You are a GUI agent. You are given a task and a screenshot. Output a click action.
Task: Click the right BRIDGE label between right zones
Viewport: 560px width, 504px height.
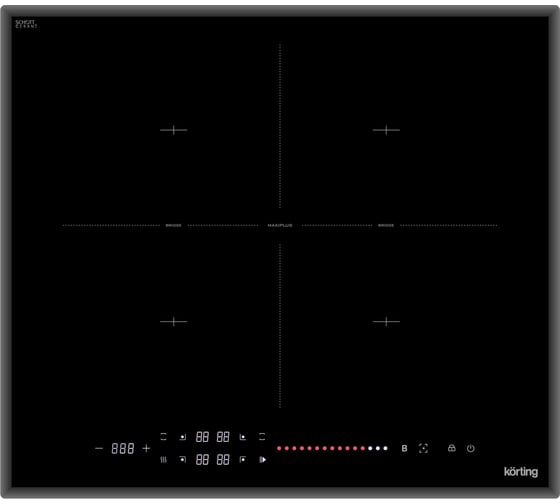pyautogui.click(x=386, y=225)
